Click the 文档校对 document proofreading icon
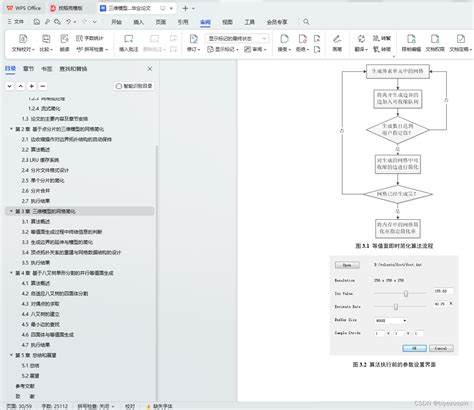 click(x=23, y=39)
